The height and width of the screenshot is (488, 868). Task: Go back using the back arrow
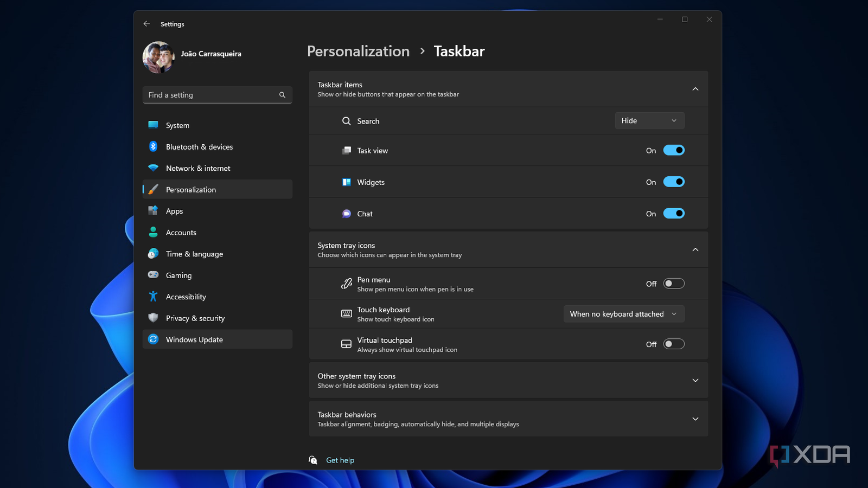pyautogui.click(x=146, y=24)
